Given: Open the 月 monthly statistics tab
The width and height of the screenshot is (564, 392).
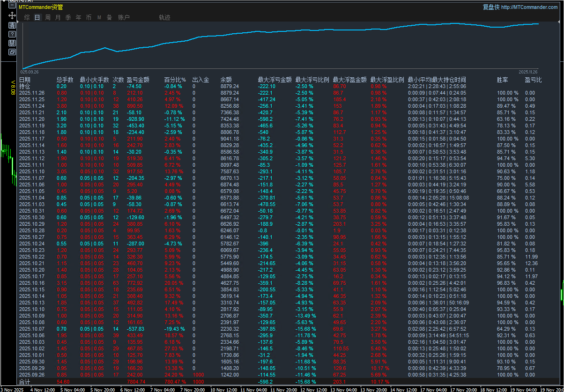Looking at the screenshot, I should pyautogui.click(x=58, y=17).
